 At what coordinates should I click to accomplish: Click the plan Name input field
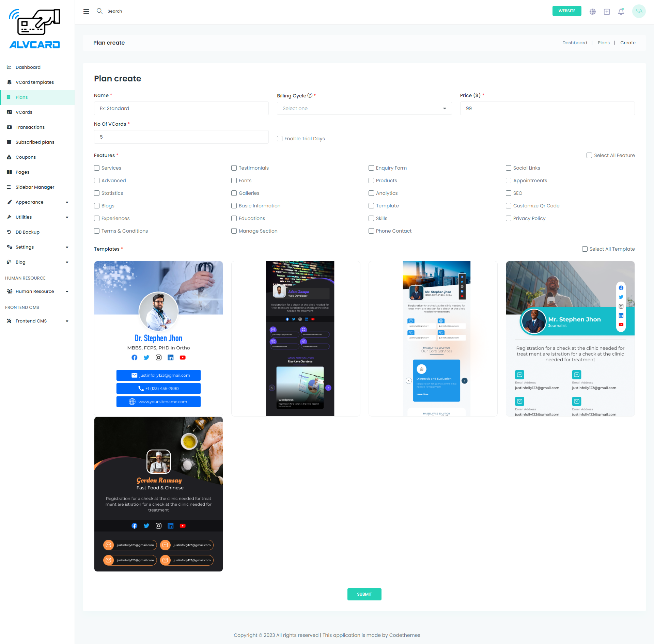pos(181,108)
